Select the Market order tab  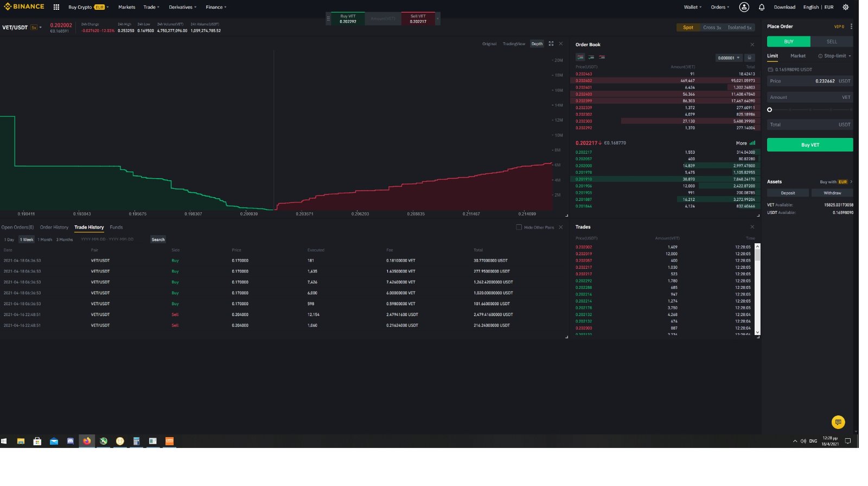798,56
